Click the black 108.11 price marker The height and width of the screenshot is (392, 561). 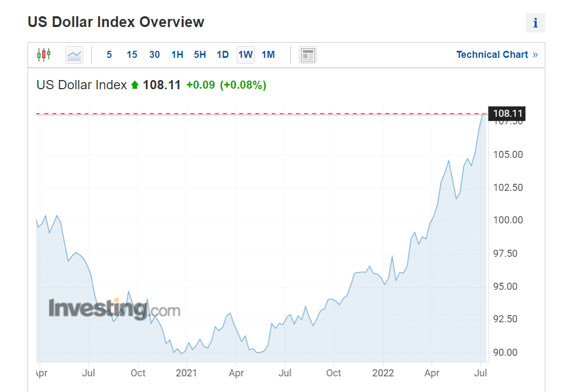[x=507, y=114]
